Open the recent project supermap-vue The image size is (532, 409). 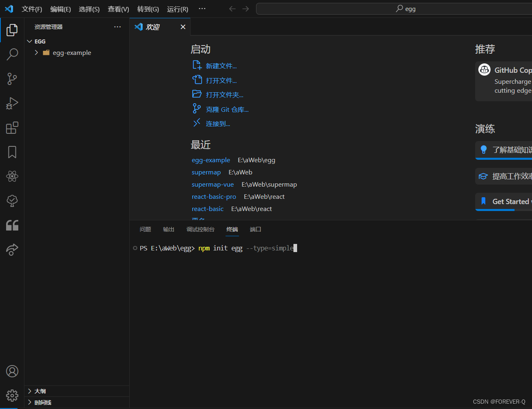click(x=213, y=184)
